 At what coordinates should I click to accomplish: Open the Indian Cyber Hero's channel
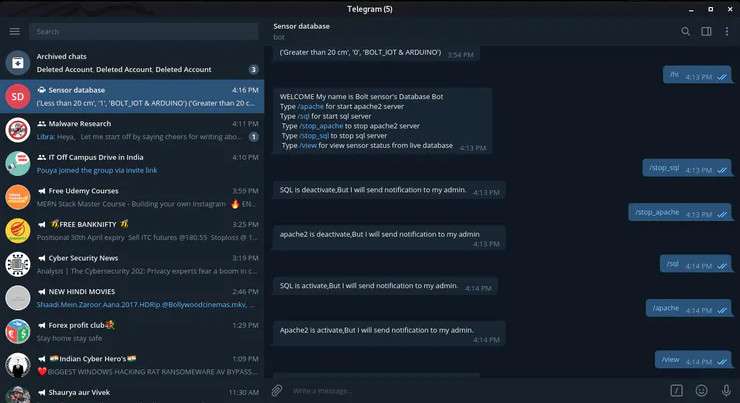tap(132, 365)
